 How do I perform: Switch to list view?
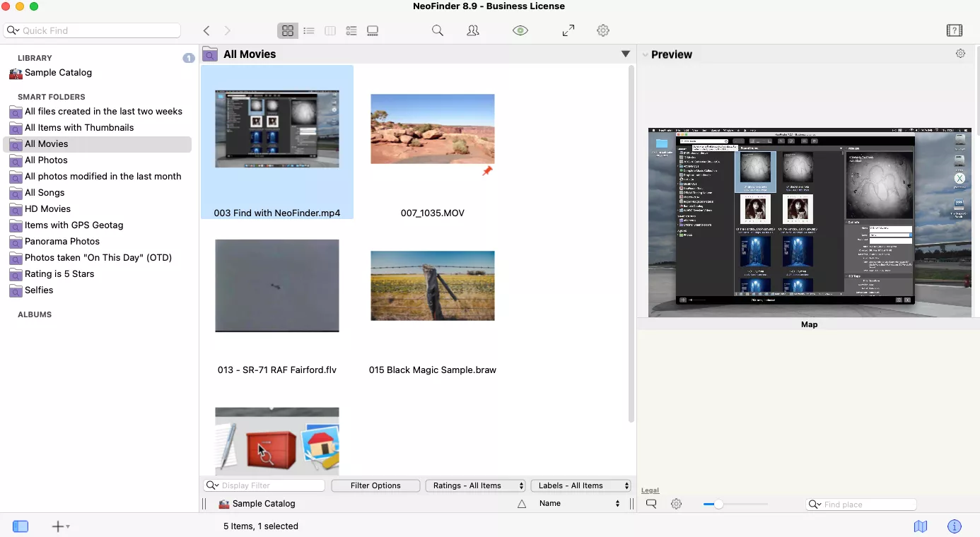(309, 30)
